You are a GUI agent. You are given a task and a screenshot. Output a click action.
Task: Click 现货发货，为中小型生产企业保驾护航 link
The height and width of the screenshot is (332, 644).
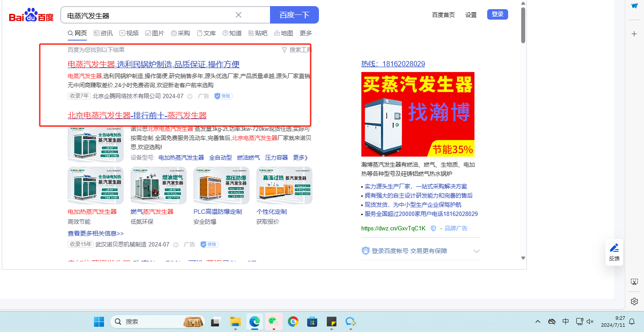(x=413, y=205)
